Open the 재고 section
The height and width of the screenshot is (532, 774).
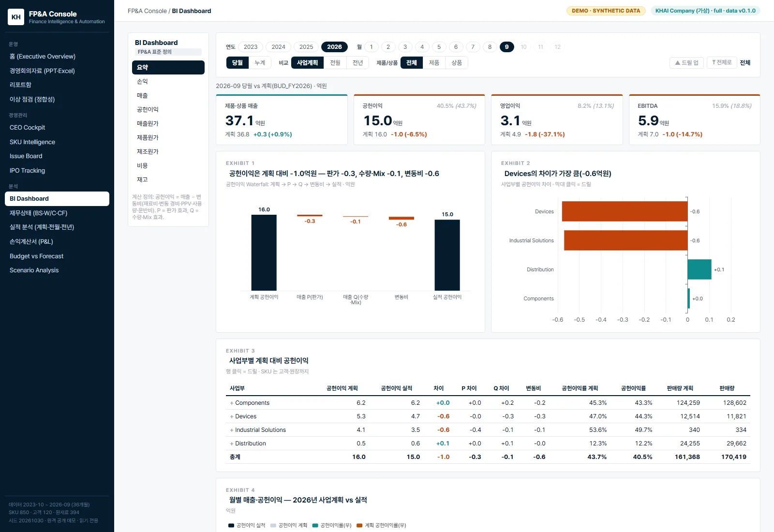[168, 180]
